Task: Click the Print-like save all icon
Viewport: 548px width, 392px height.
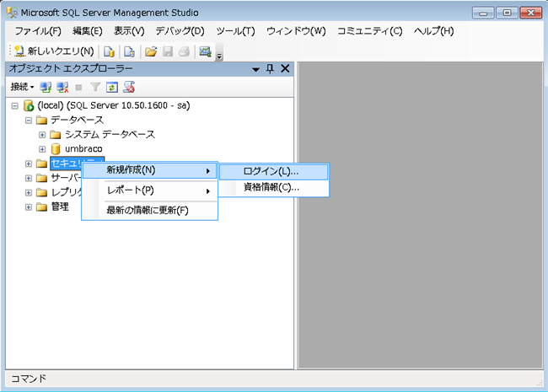Action: pos(184,51)
